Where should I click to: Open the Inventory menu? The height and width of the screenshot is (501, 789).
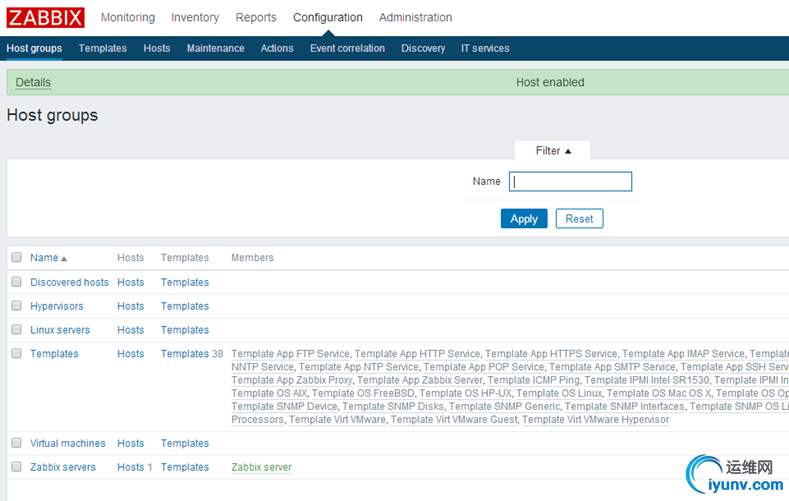(x=195, y=18)
